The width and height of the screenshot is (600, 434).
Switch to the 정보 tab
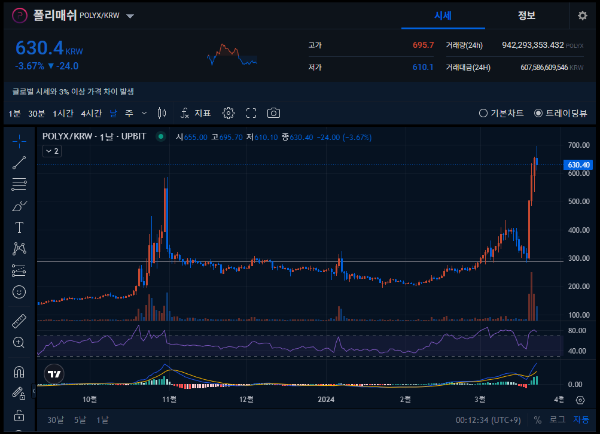click(x=527, y=16)
